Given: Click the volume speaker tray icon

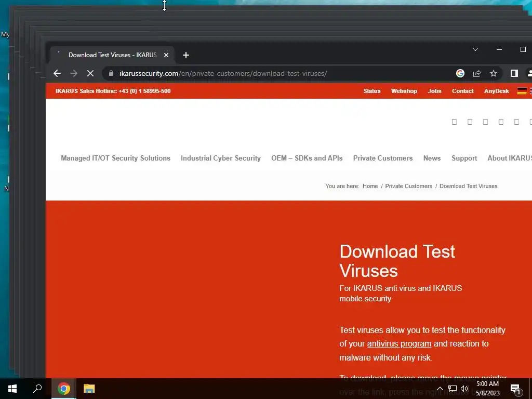Looking at the screenshot, I should (x=464, y=389).
